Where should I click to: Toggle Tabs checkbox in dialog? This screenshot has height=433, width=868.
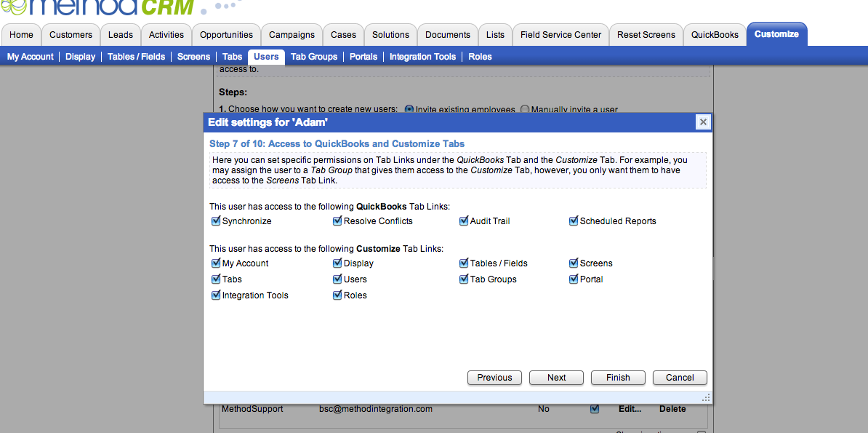pos(216,279)
